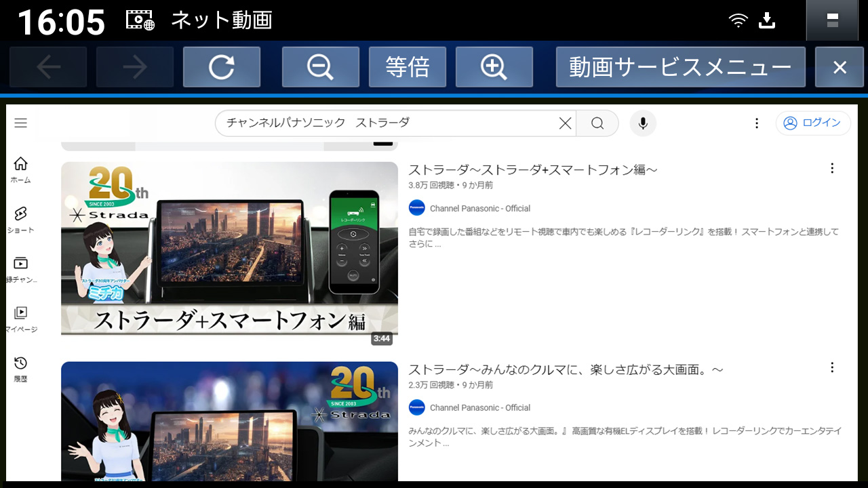Reload the page with the refresh button
Image resolution: width=868 pixels, height=488 pixels.
click(222, 67)
